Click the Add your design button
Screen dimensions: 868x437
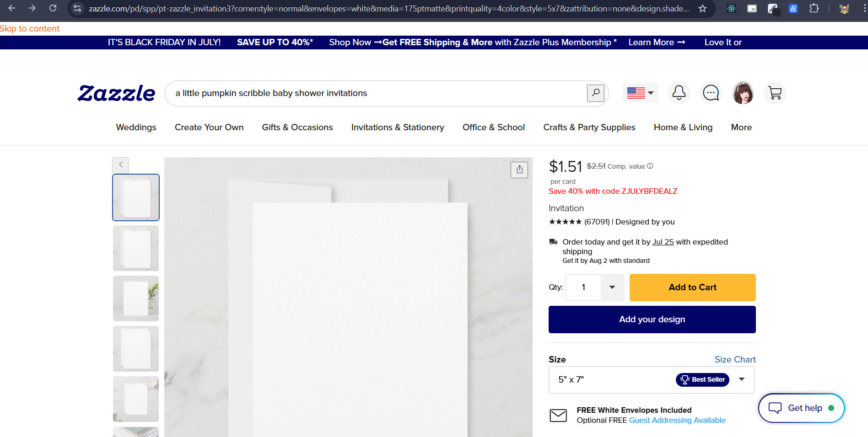click(x=652, y=320)
